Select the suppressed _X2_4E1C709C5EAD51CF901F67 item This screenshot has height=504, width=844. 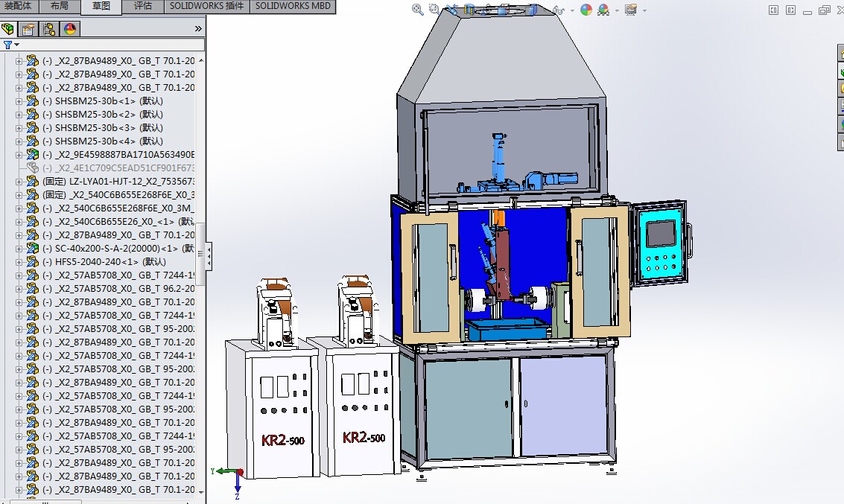coord(118,168)
